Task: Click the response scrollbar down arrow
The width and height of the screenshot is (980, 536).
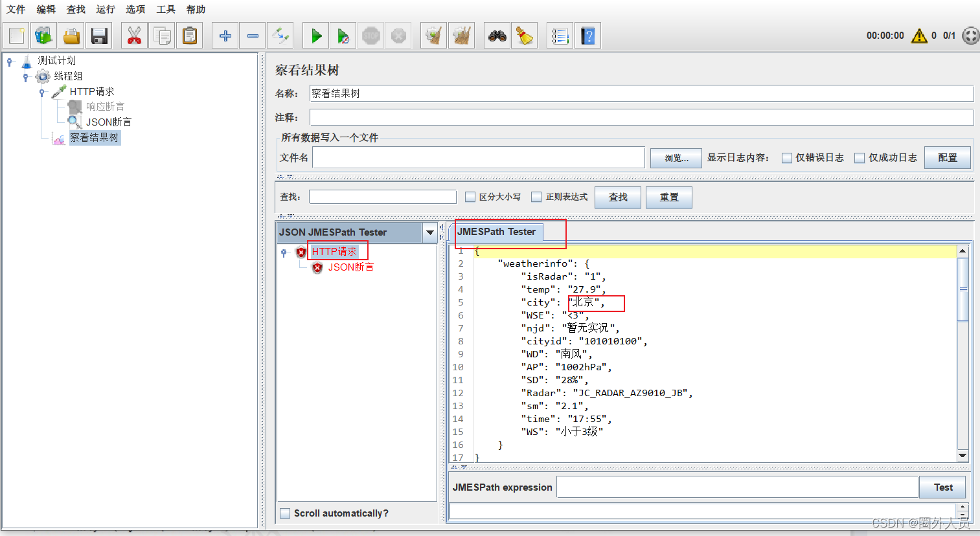Action: tap(963, 456)
